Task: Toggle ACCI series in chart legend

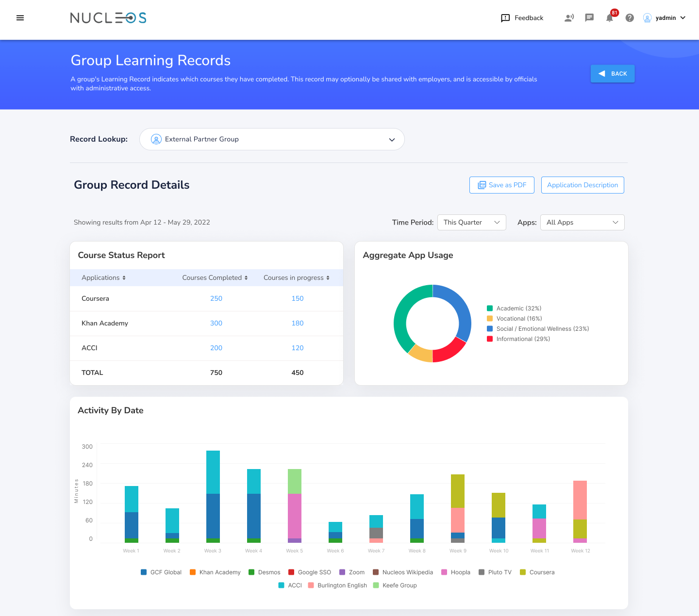Action: (x=290, y=585)
